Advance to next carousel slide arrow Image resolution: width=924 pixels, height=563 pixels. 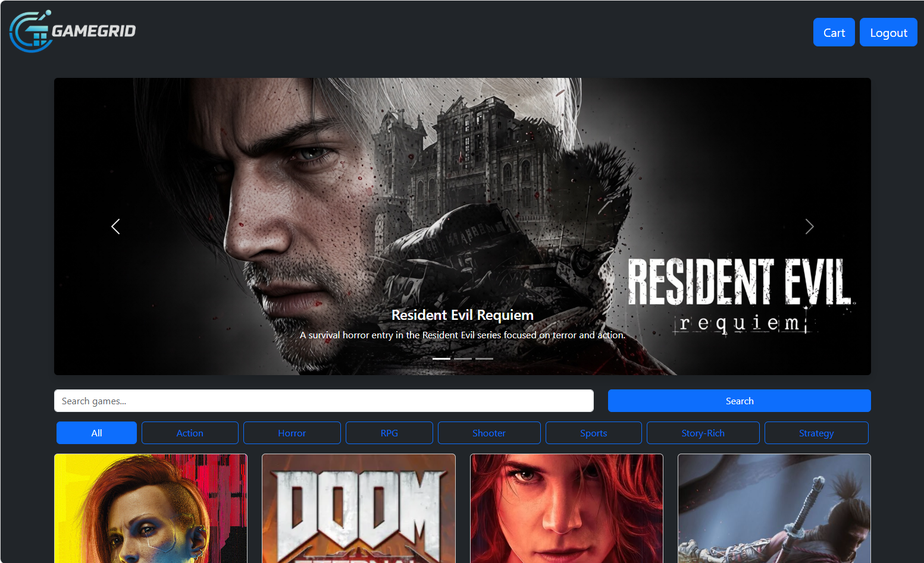tap(809, 227)
